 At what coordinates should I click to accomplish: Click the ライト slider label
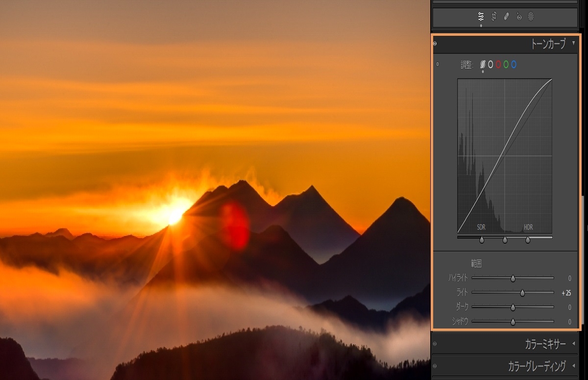tap(463, 293)
